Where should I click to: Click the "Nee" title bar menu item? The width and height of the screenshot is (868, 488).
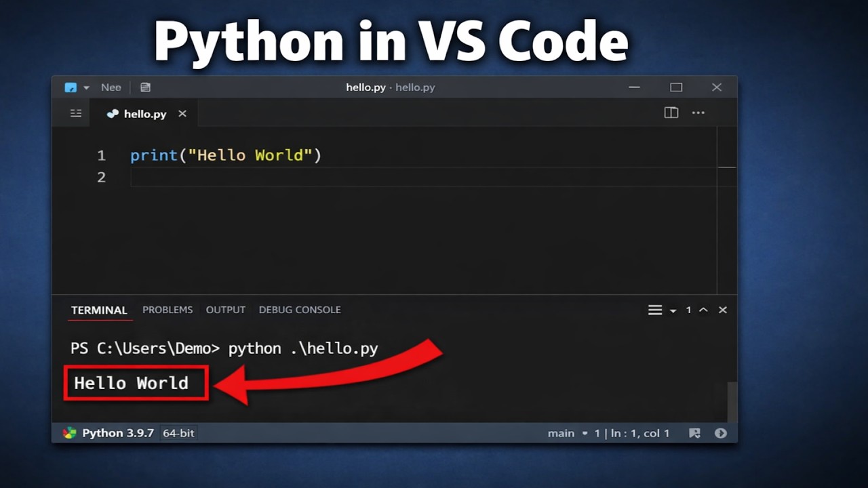[111, 87]
